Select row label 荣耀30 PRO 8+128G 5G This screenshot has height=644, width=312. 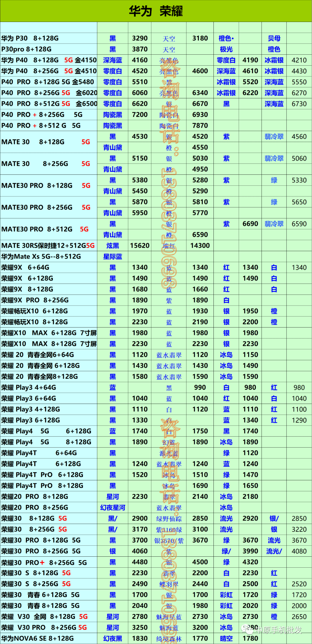(x=41, y=540)
